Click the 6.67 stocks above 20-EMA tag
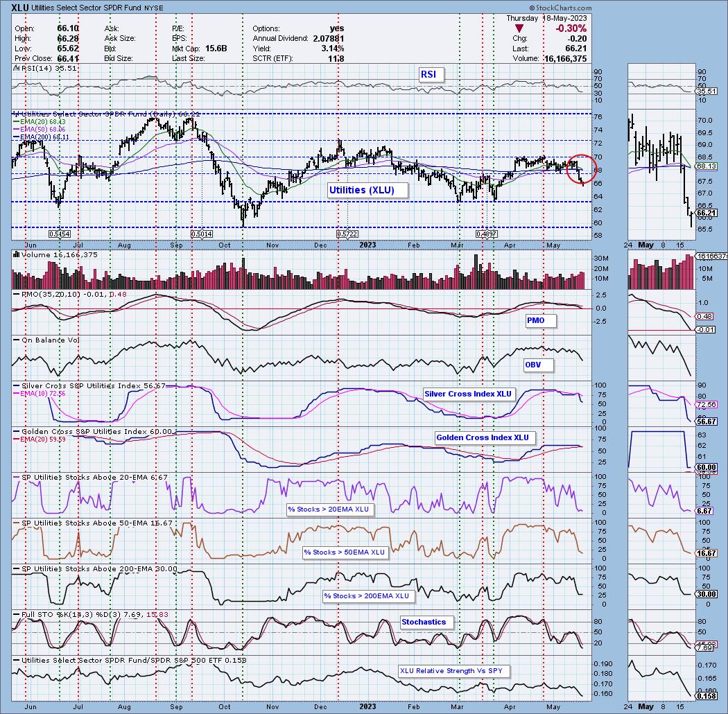This screenshot has width=728, height=714. [705, 511]
